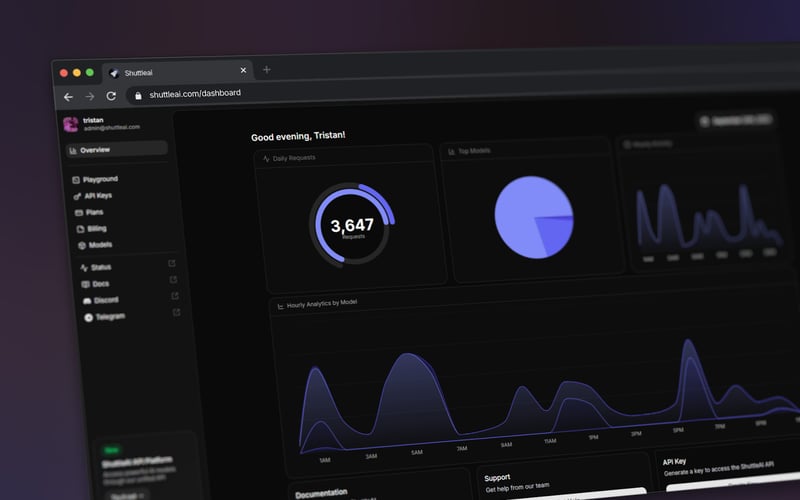The image size is (800, 500).
Task: Click the external-link icon beside Status
Action: [x=171, y=263]
